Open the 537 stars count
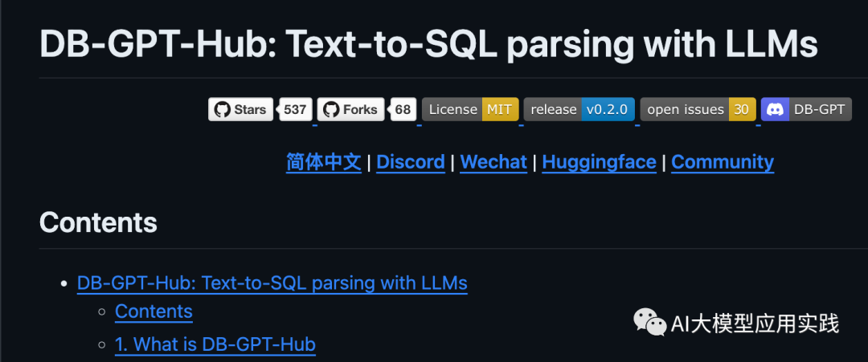 295,110
